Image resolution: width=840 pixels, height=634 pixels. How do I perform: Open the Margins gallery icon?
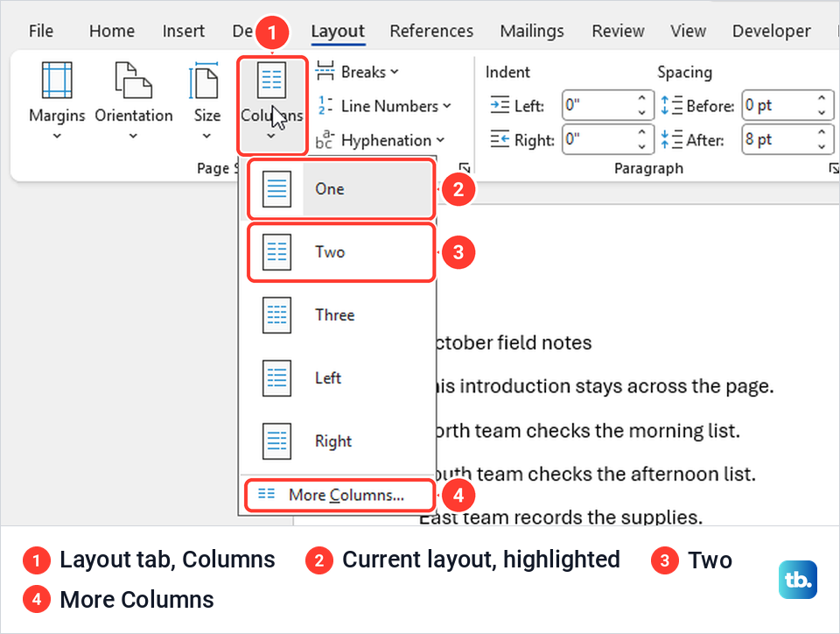tap(57, 80)
